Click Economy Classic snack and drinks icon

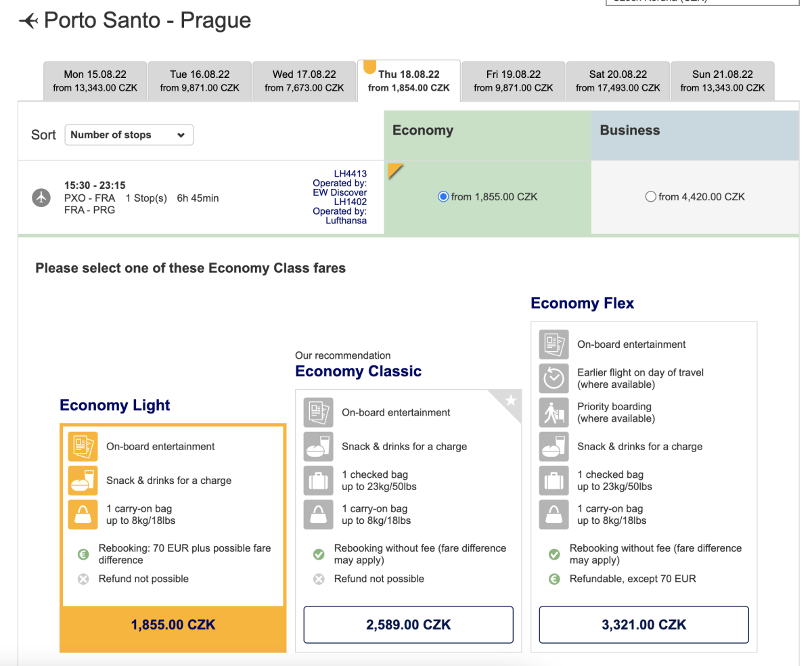point(318,447)
